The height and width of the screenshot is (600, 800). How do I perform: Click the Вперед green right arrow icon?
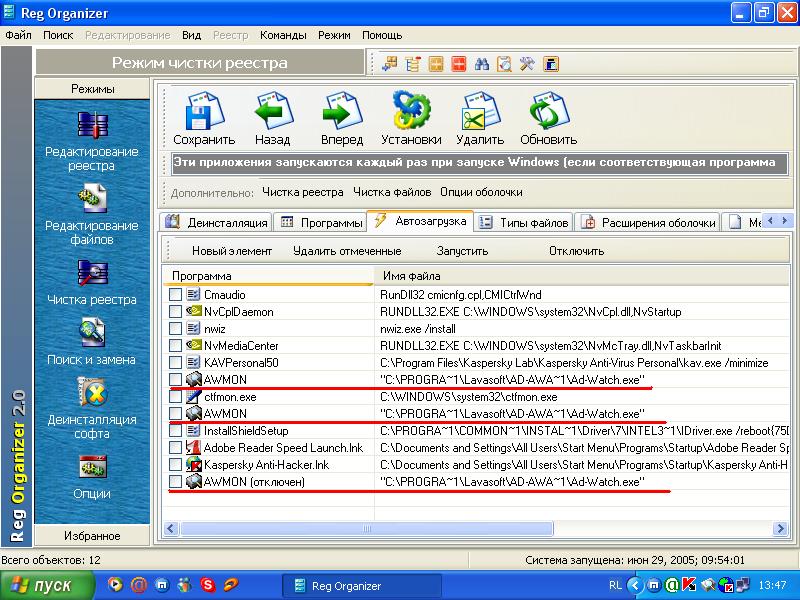(342, 111)
